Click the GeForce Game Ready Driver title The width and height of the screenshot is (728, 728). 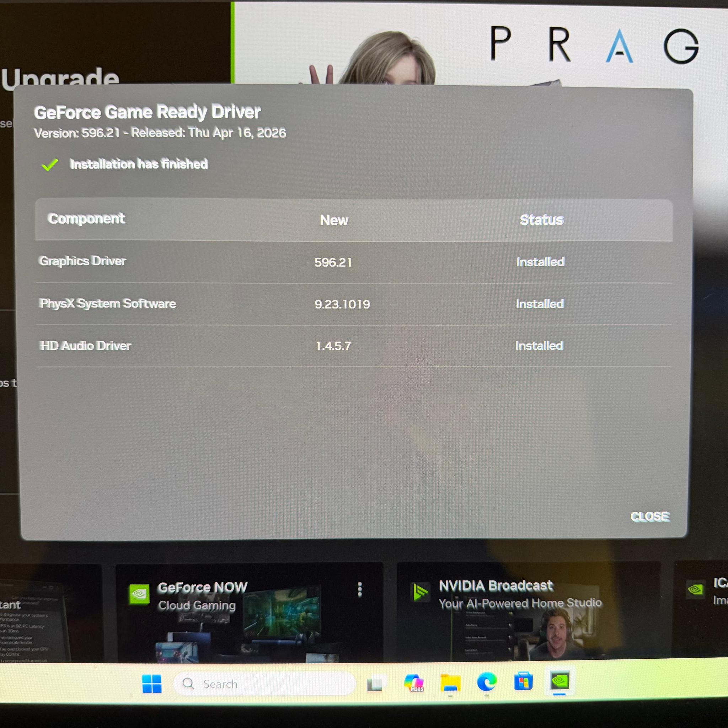click(x=147, y=112)
